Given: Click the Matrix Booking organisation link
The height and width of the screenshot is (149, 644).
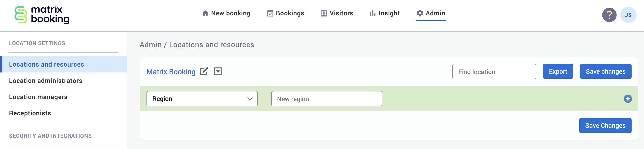Looking at the screenshot, I should (x=171, y=72).
